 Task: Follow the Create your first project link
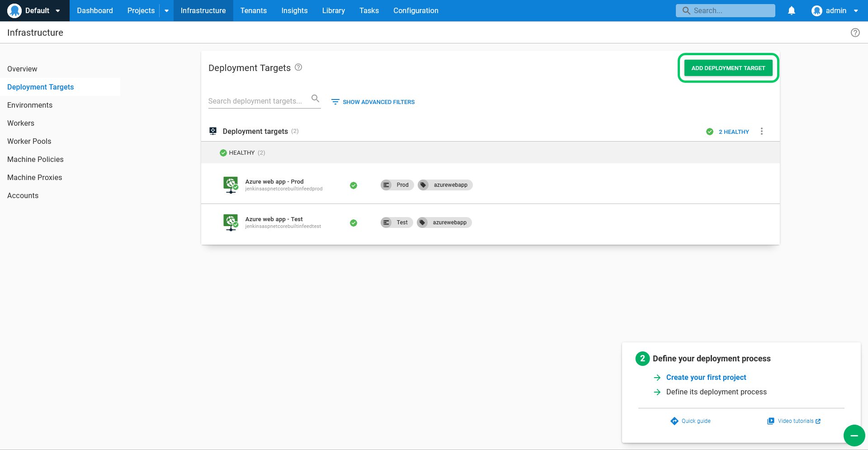tap(706, 377)
